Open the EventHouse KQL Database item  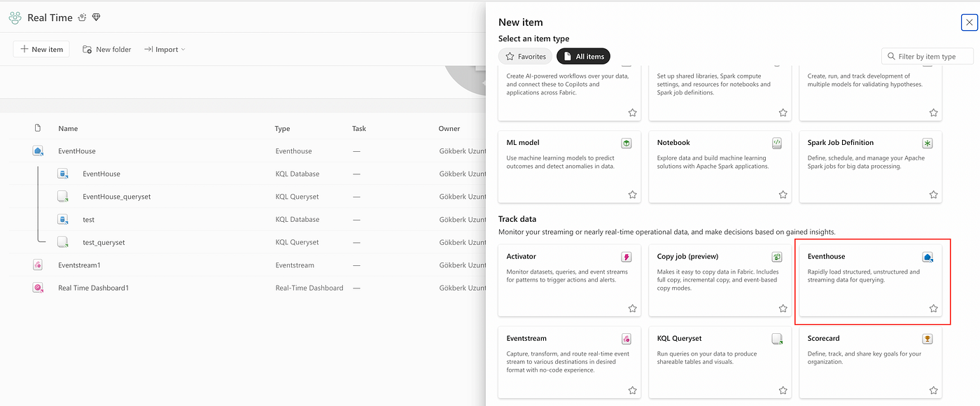101,174
